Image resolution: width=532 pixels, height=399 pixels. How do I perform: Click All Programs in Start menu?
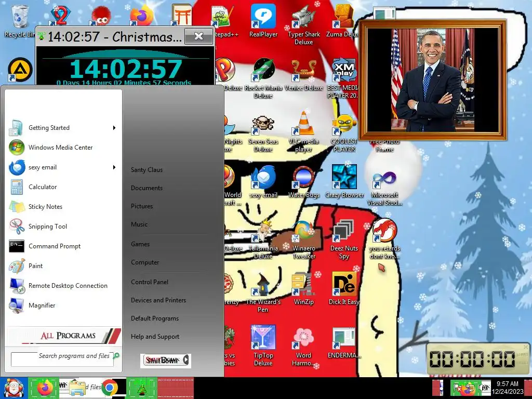coord(64,336)
